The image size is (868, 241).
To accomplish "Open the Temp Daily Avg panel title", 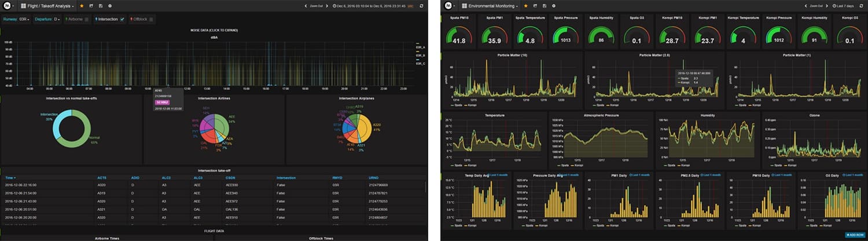I will tap(477, 176).
